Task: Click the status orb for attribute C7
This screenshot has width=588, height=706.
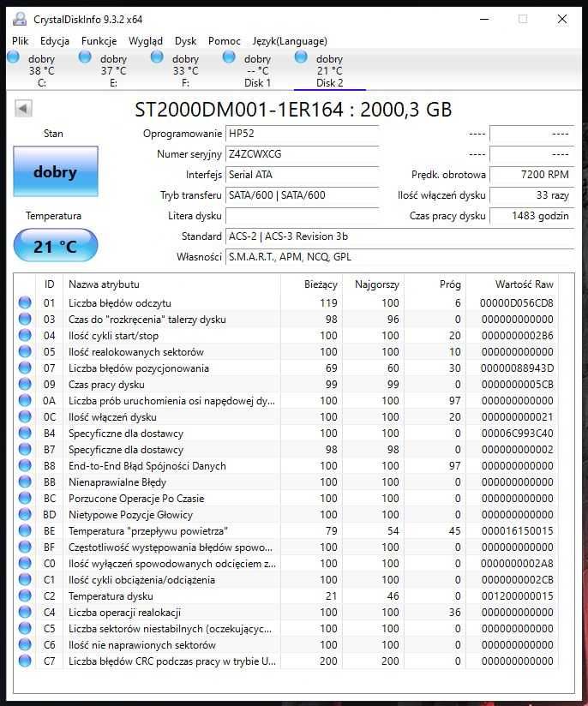Action: point(25,661)
